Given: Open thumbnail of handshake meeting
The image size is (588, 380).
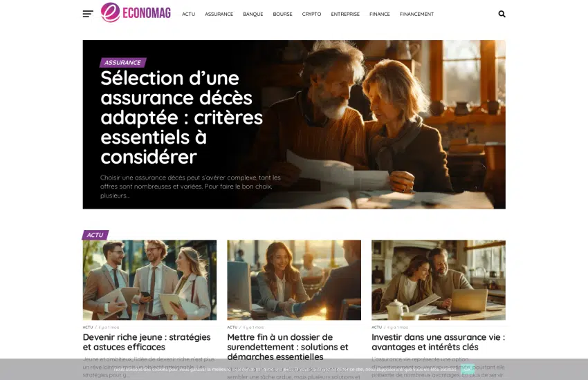Looking at the screenshot, I should coord(294,280).
